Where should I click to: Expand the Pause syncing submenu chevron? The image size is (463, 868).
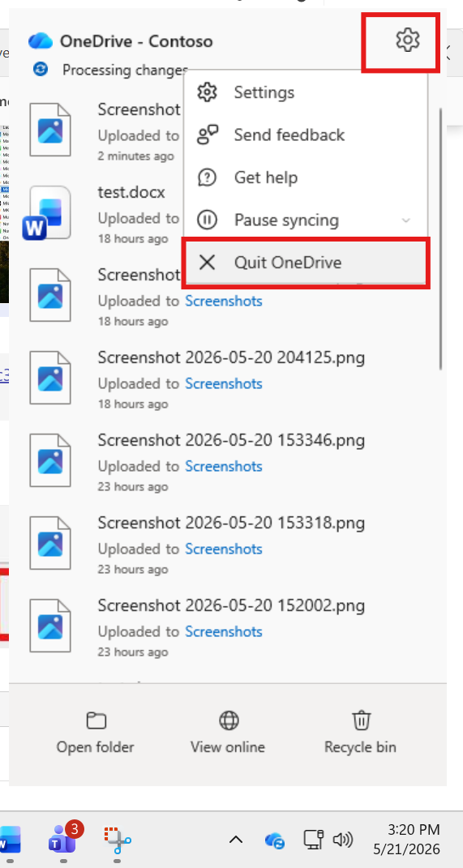406,220
